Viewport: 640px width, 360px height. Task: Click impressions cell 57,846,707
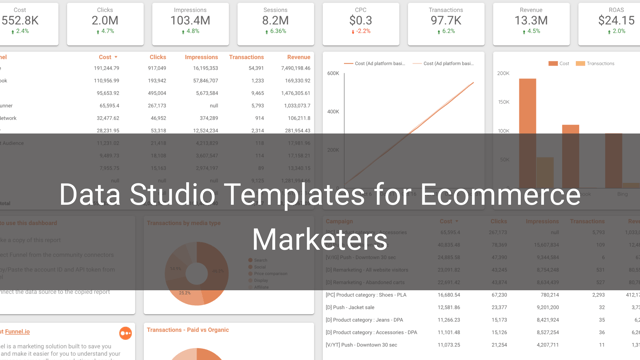205,81
